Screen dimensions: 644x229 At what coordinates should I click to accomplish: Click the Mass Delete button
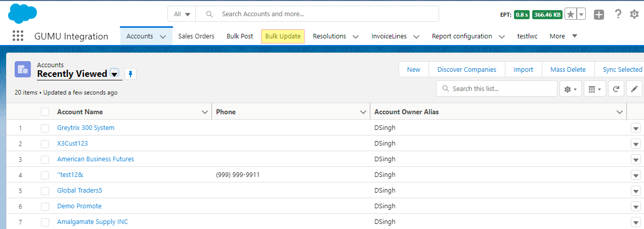pos(568,70)
